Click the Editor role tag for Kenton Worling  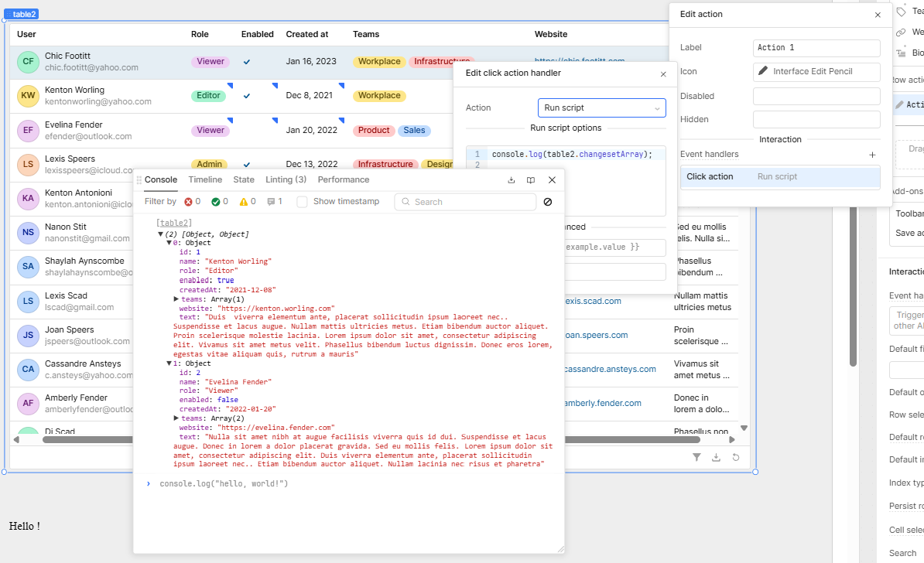tap(208, 95)
